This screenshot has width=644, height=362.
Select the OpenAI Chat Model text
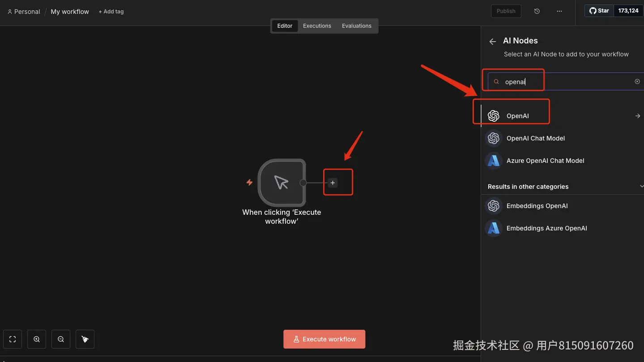[536, 138]
